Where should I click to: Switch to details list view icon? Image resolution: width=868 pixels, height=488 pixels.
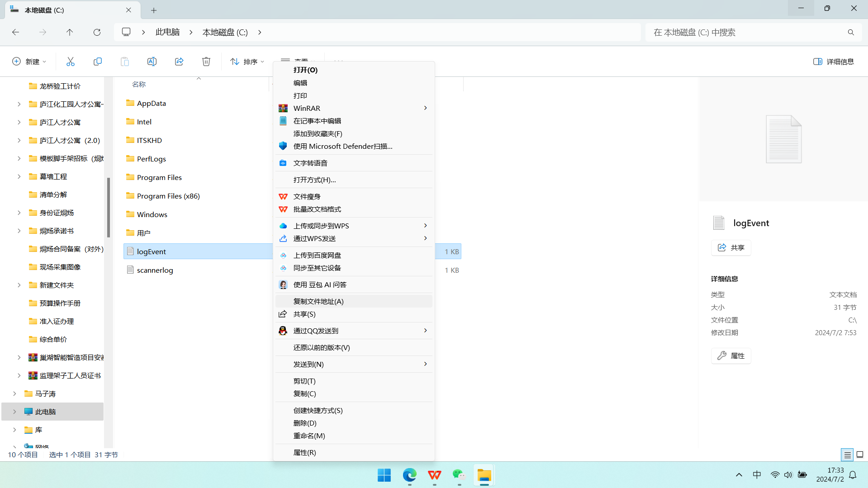coord(847,455)
